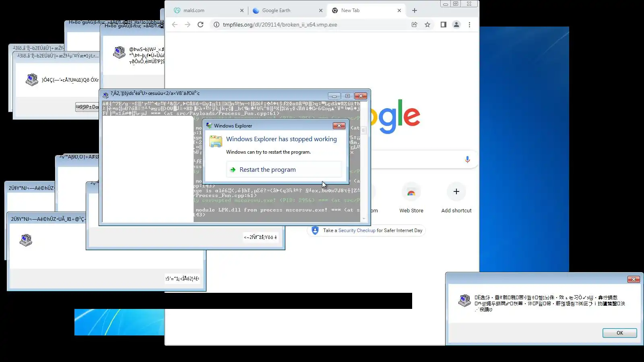Screen dimensions: 644x362
Task: Switch to the mald.com browser tab
Action: click(209, 10)
